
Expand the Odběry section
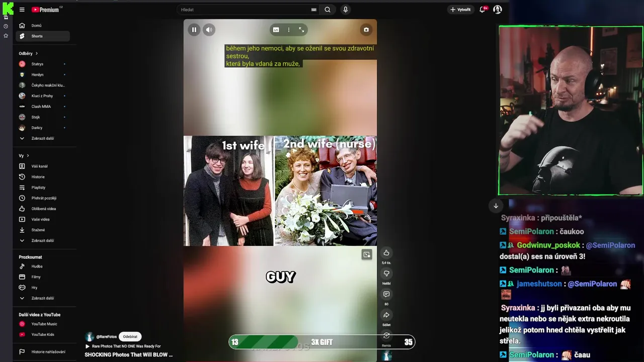click(x=28, y=53)
